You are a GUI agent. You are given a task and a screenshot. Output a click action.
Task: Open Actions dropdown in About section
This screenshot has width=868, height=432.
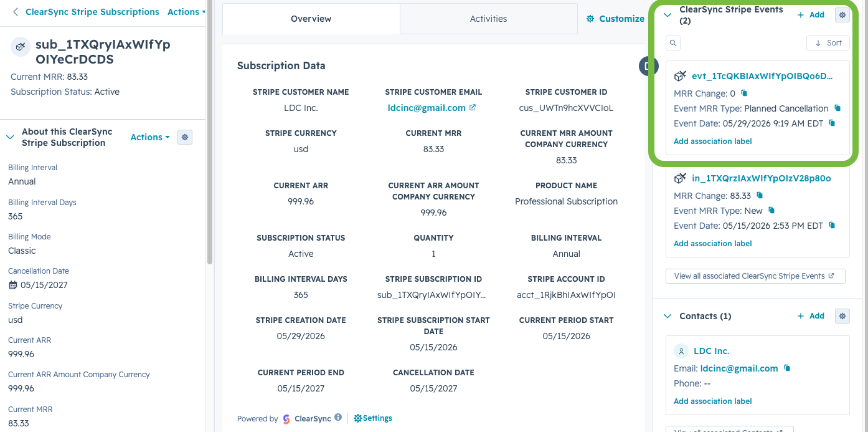pos(149,137)
